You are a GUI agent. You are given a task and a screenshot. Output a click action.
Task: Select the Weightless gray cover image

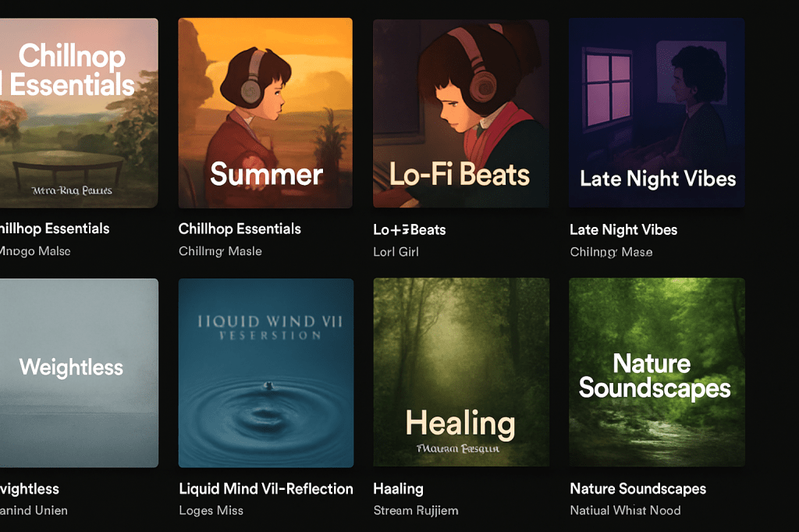tap(78, 372)
